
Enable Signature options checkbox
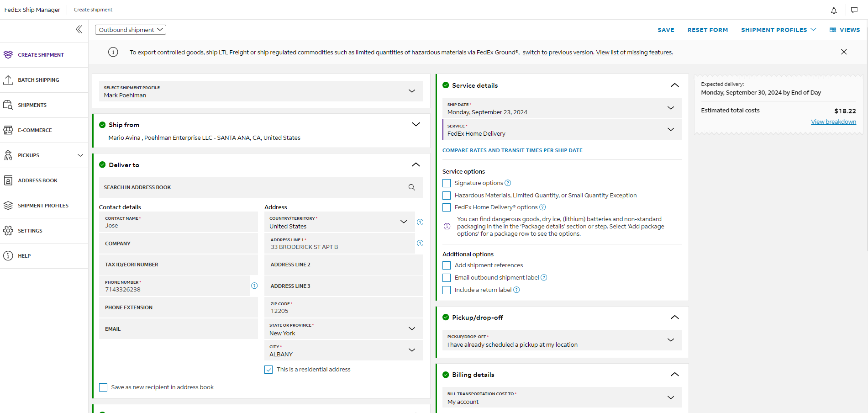coord(447,183)
